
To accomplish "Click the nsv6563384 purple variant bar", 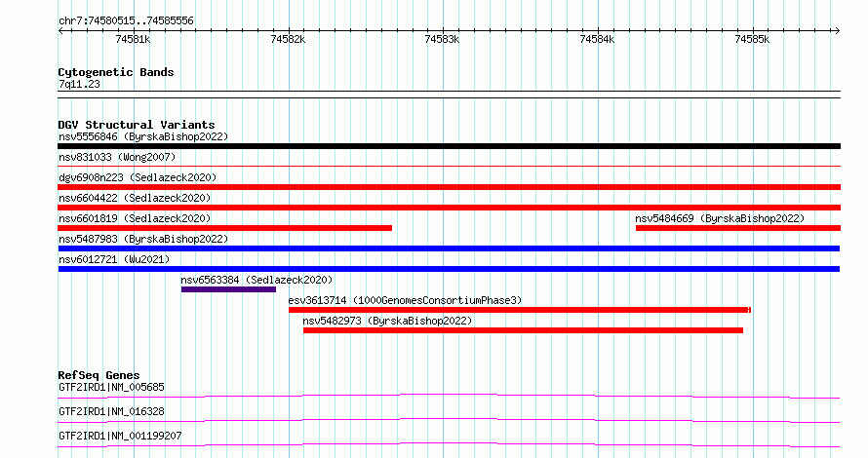I will [x=228, y=289].
